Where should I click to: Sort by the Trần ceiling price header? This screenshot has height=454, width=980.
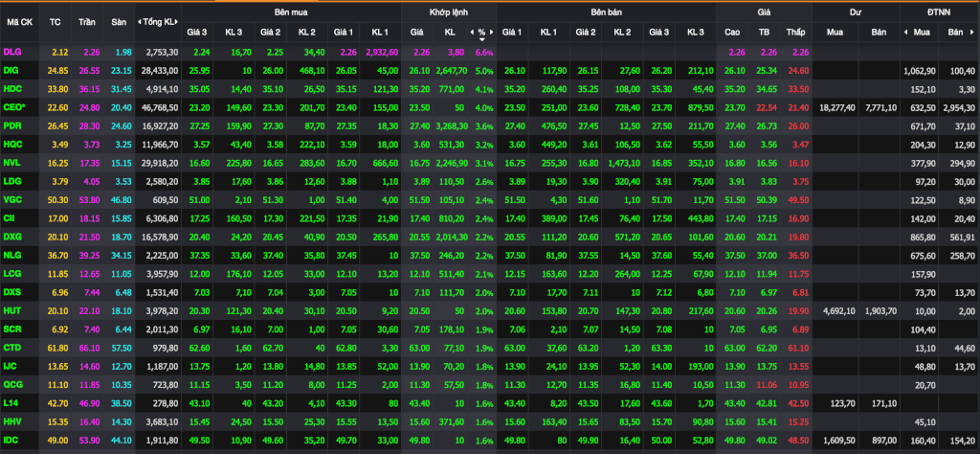click(87, 22)
